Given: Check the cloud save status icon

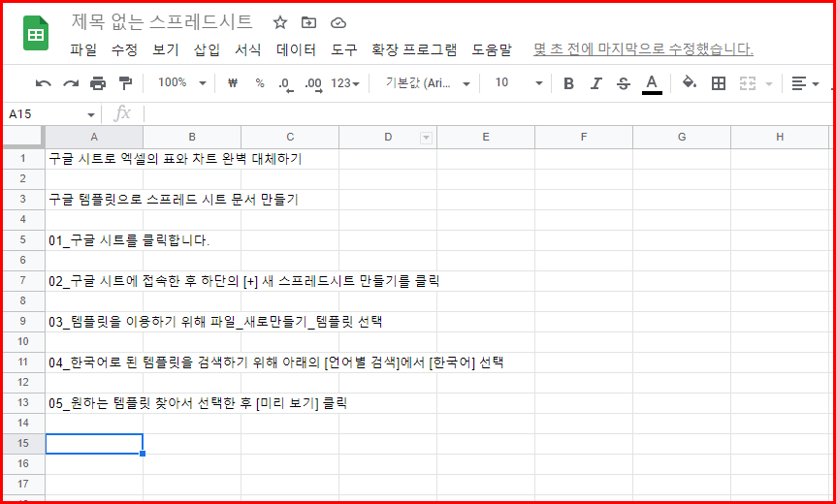Looking at the screenshot, I should coord(338,23).
